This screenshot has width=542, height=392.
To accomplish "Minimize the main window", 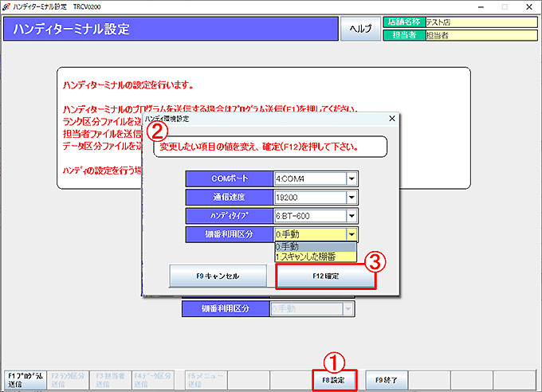I will coord(481,7).
